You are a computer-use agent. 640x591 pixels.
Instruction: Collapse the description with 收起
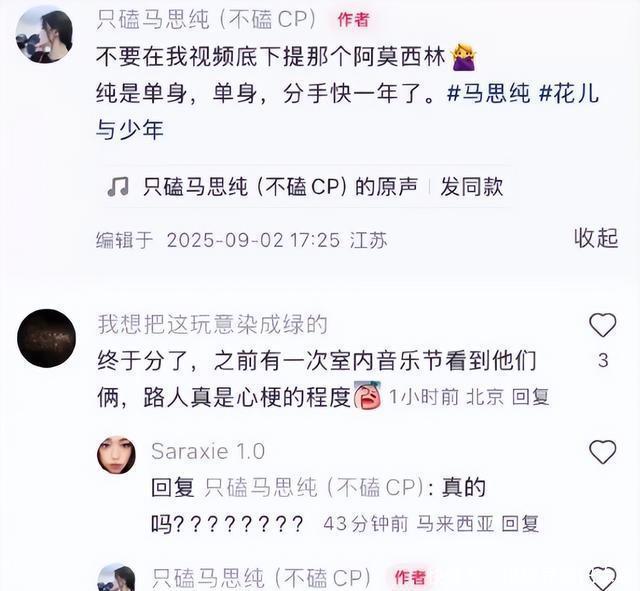(596, 238)
